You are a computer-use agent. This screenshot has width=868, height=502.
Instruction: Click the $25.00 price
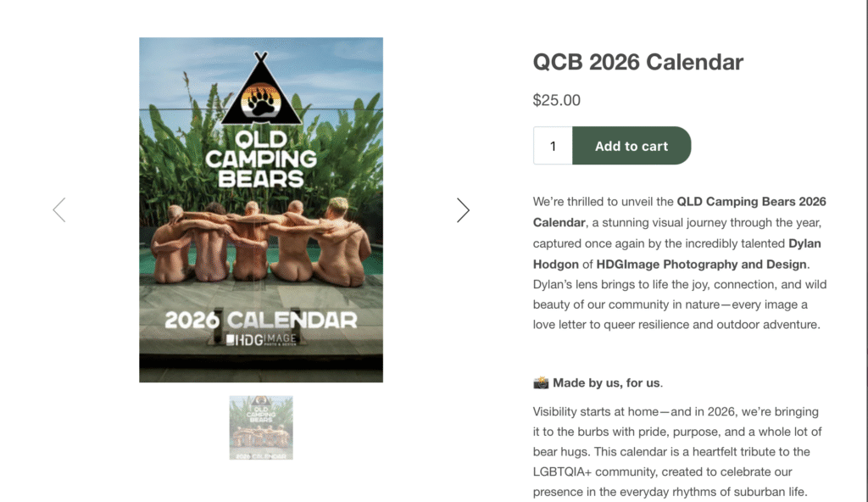[557, 100]
